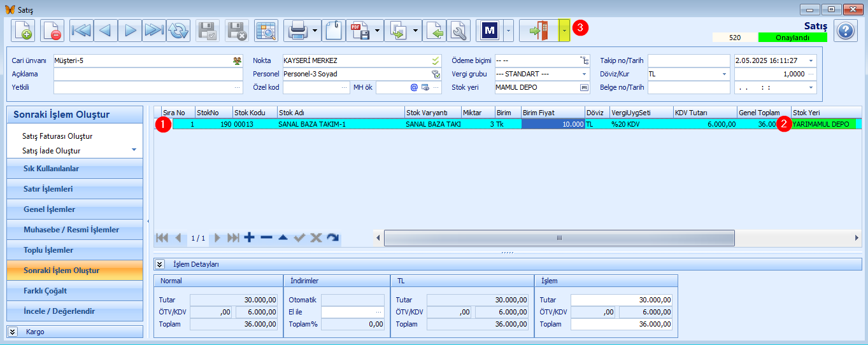
Task: Go to the next grid row in the navigator
Action: pyautogui.click(x=217, y=237)
